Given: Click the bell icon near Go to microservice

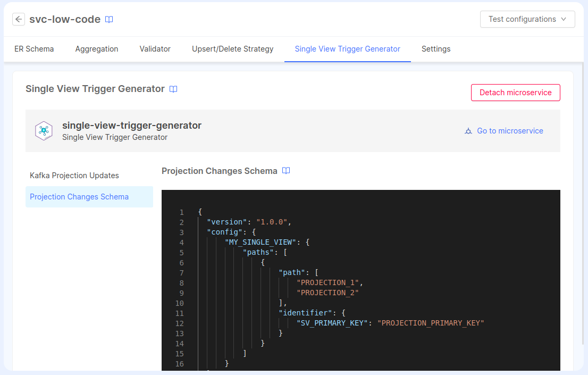Looking at the screenshot, I should pyautogui.click(x=468, y=131).
